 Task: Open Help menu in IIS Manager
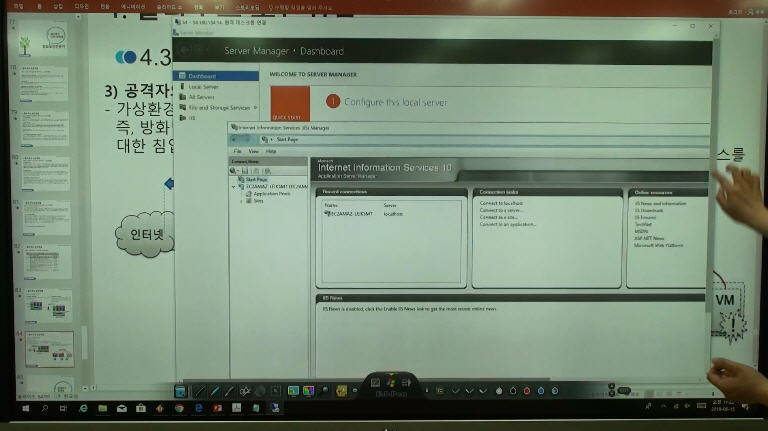pos(271,151)
